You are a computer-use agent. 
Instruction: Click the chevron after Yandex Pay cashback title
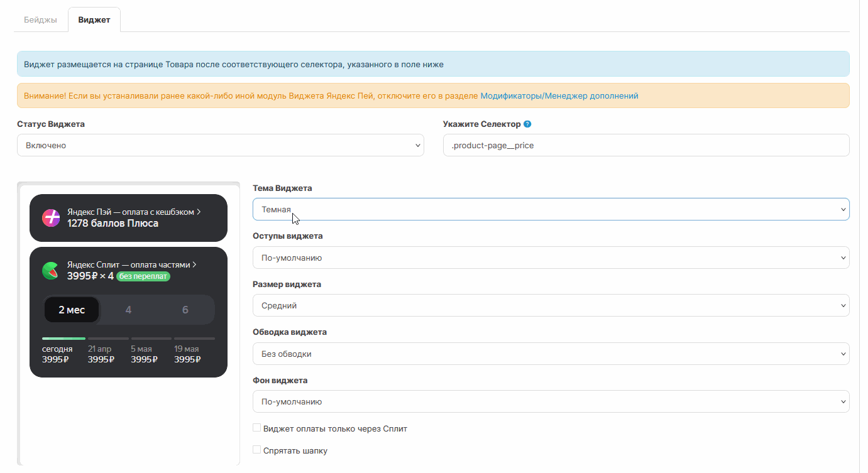(x=199, y=212)
